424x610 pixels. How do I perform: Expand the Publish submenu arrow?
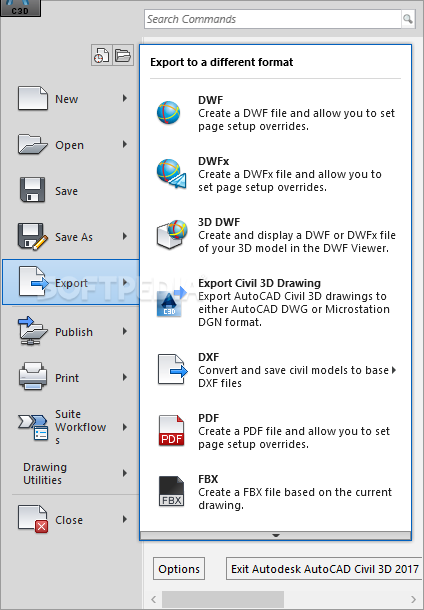click(125, 331)
